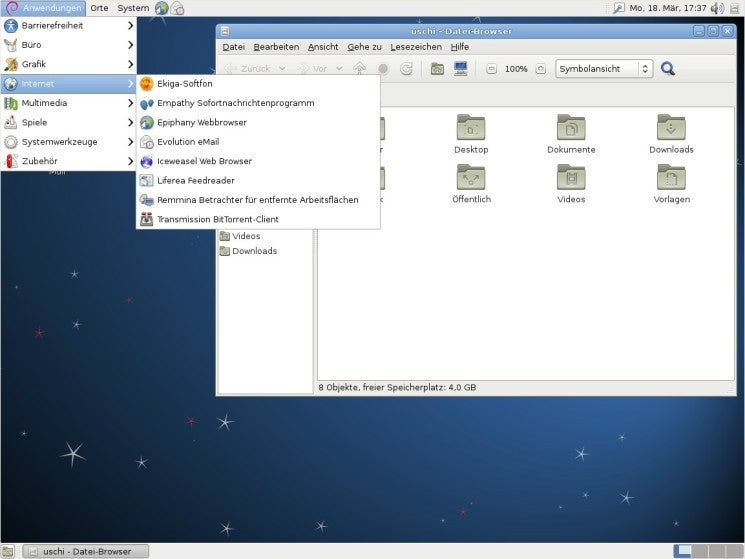Click the Anwendungen panel menu
This screenshot has width=745, height=559.
44,8
